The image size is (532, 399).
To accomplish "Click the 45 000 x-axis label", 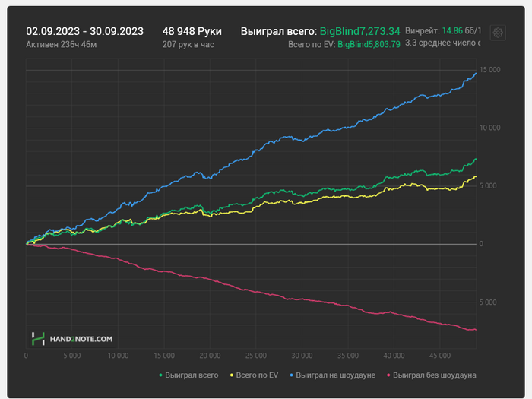I will click(x=440, y=356).
